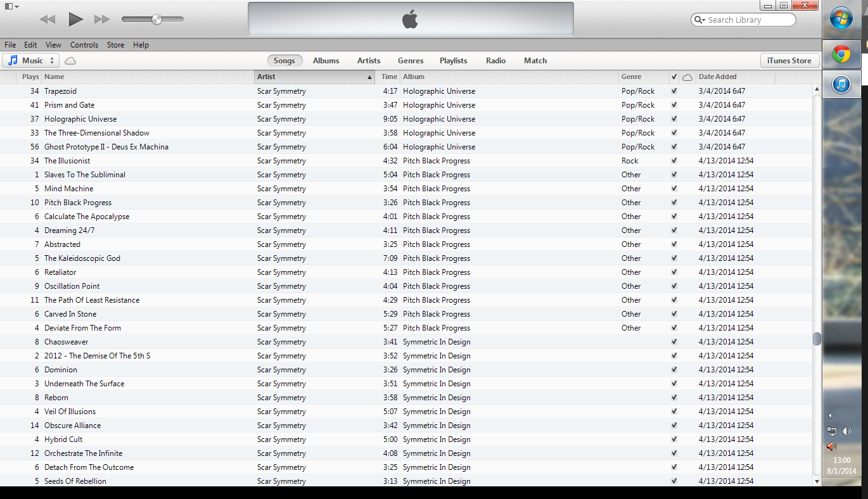868x499 pixels.
Task: Uncheck the Dreaming 24/7 checkbox
Action: click(674, 231)
